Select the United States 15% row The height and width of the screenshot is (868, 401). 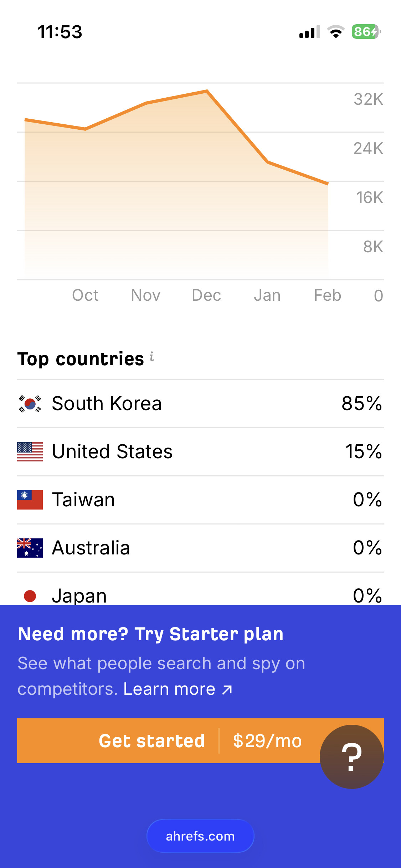200,452
